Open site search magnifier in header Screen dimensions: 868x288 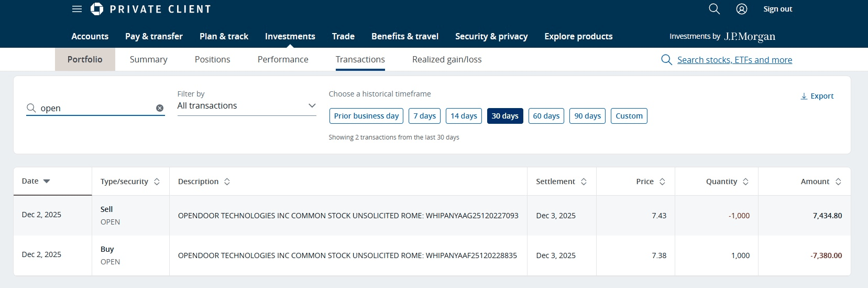[x=714, y=9]
